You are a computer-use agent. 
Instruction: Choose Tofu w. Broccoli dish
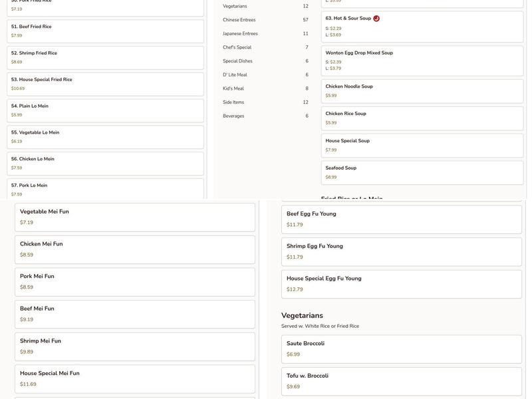401,381
